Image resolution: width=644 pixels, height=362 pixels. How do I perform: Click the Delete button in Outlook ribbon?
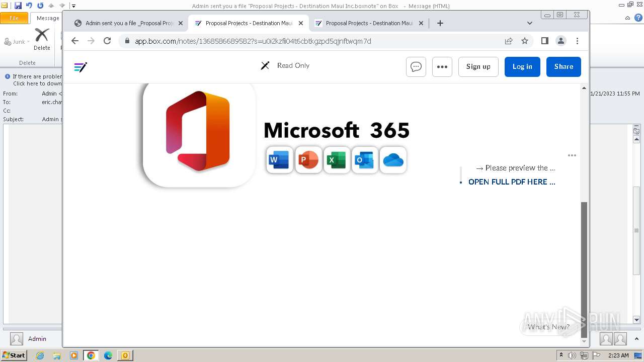pos(42,39)
